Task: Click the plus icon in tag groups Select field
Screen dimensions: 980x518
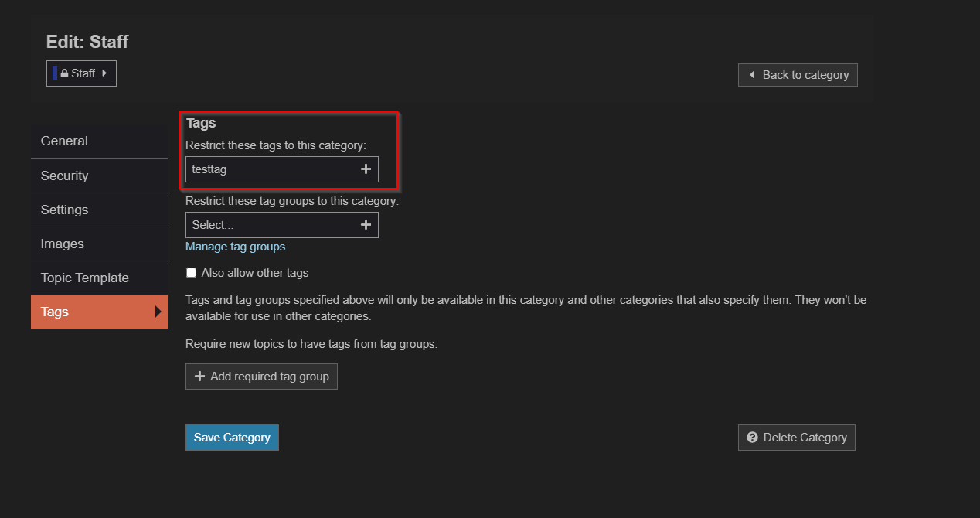Action: point(366,225)
